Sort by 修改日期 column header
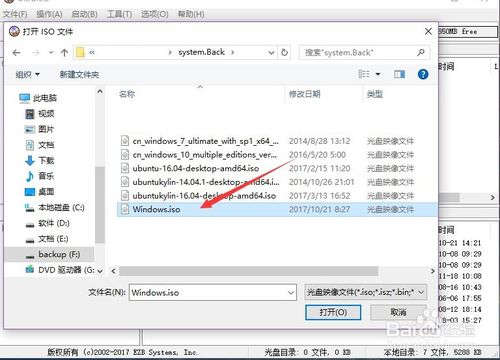Viewport: 500px width, 360px height. [304, 94]
